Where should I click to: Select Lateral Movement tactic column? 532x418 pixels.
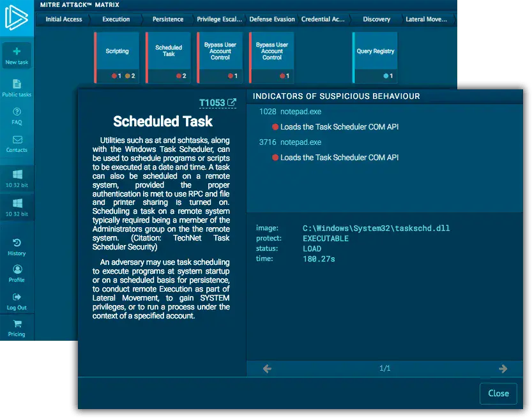[426, 19]
